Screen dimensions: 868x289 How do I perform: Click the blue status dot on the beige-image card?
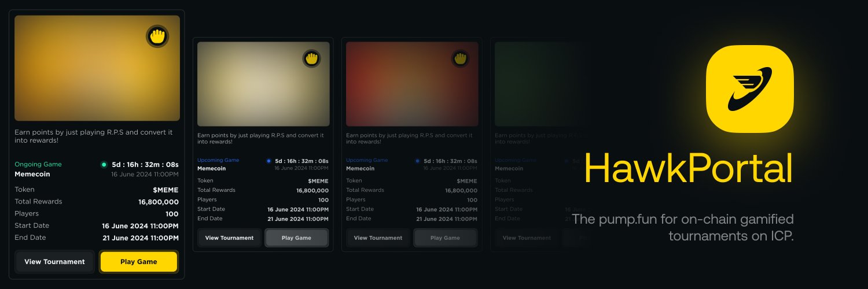coord(269,161)
